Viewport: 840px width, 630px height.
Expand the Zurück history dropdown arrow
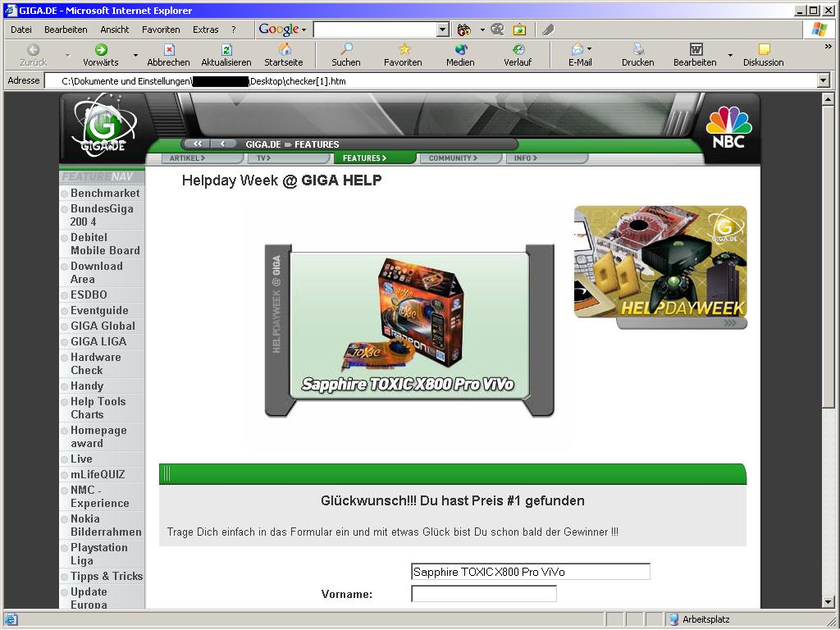pyautogui.click(x=67, y=55)
